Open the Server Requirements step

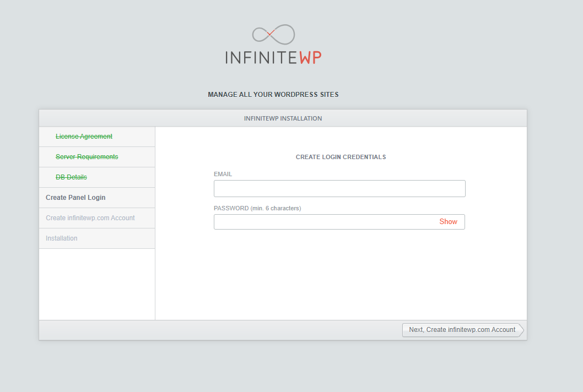pyautogui.click(x=87, y=157)
